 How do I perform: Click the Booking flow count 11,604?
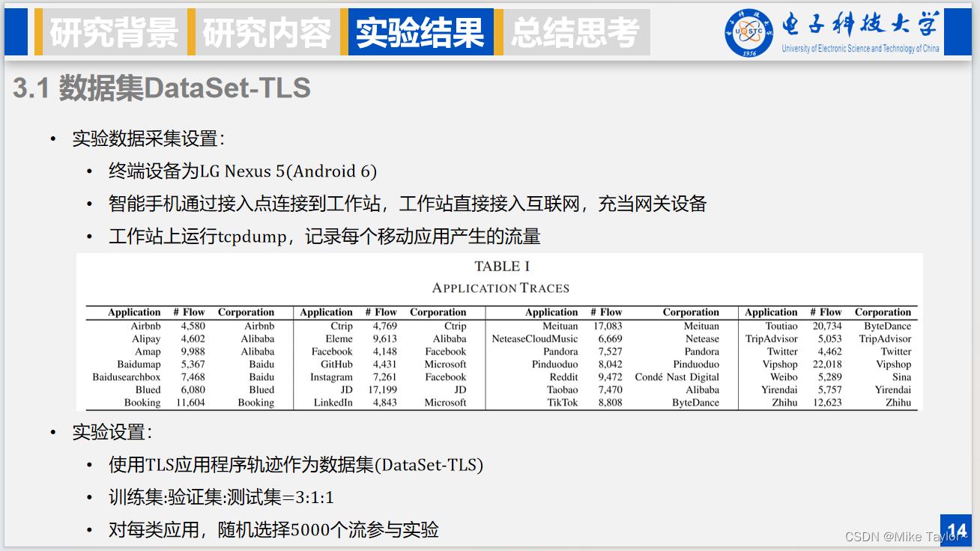190,403
